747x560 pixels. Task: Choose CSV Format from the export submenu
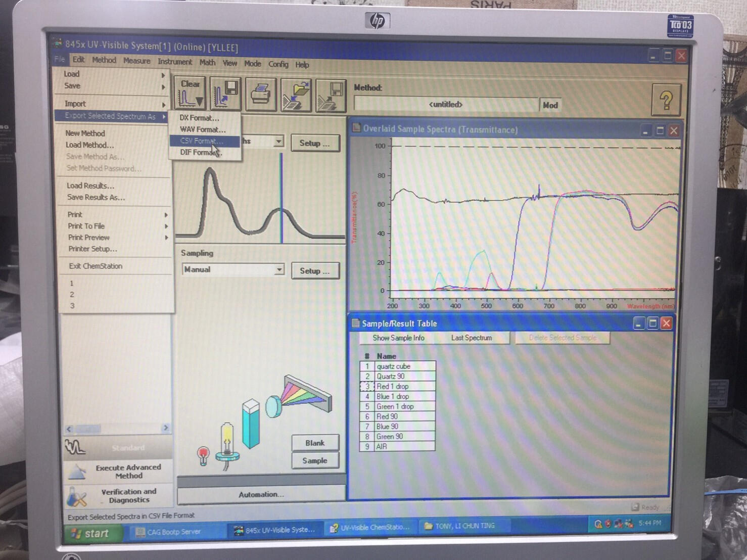pyautogui.click(x=201, y=141)
